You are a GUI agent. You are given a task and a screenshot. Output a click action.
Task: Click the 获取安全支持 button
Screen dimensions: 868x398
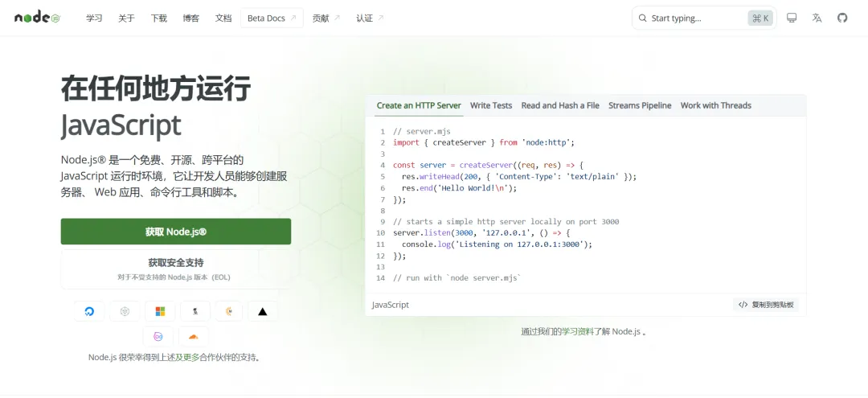click(176, 269)
